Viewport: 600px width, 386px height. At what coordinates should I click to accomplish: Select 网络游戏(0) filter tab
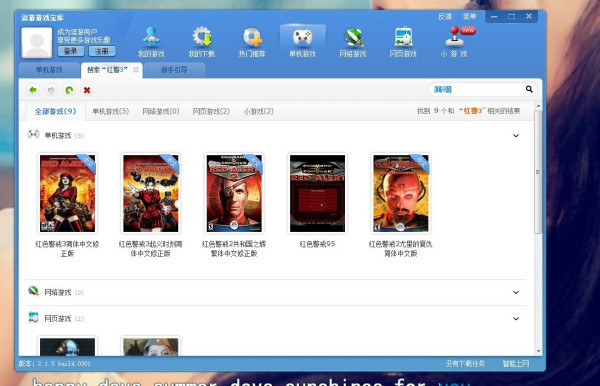[x=161, y=111]
